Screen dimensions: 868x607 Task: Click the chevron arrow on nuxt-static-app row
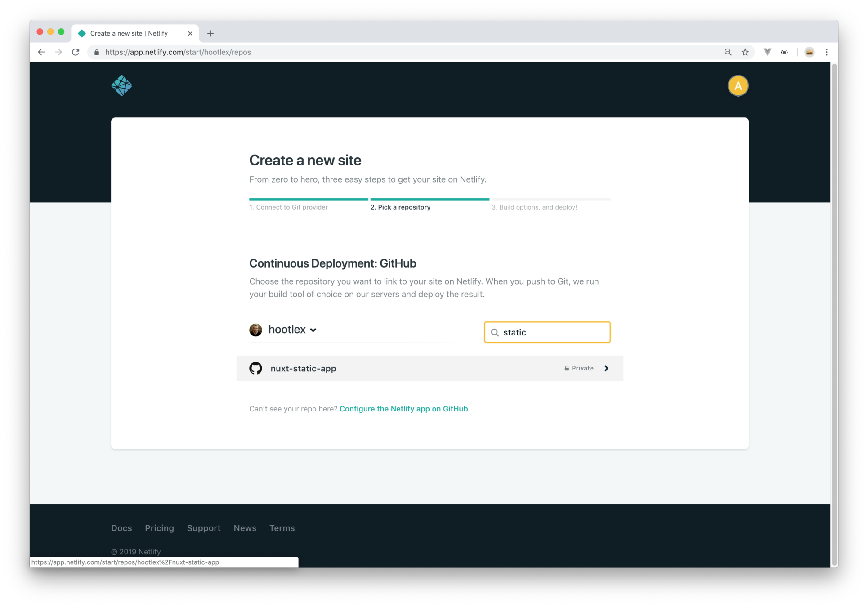(606, 368)
